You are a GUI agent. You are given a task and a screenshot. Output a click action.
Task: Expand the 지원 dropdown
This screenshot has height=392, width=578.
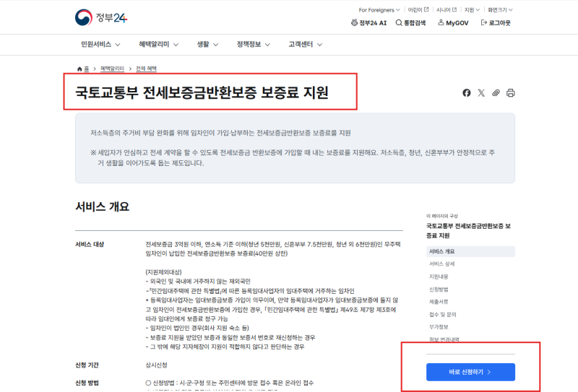point(472,10)
